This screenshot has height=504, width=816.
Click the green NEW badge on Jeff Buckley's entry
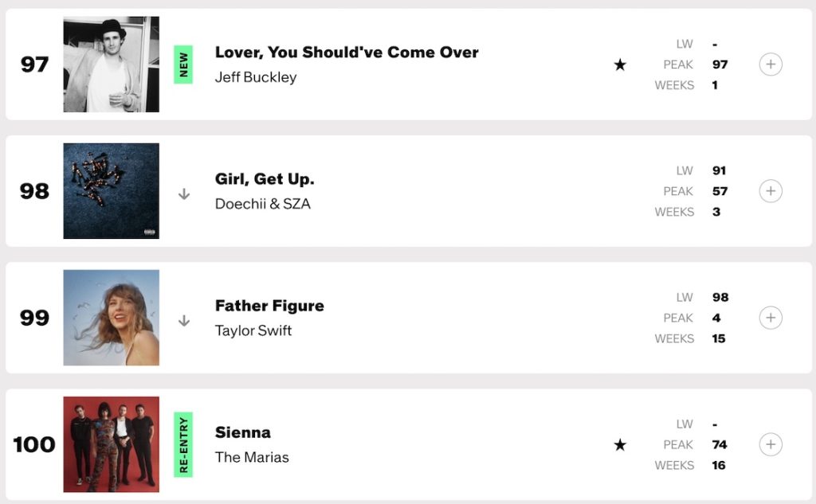click(182, 64)
